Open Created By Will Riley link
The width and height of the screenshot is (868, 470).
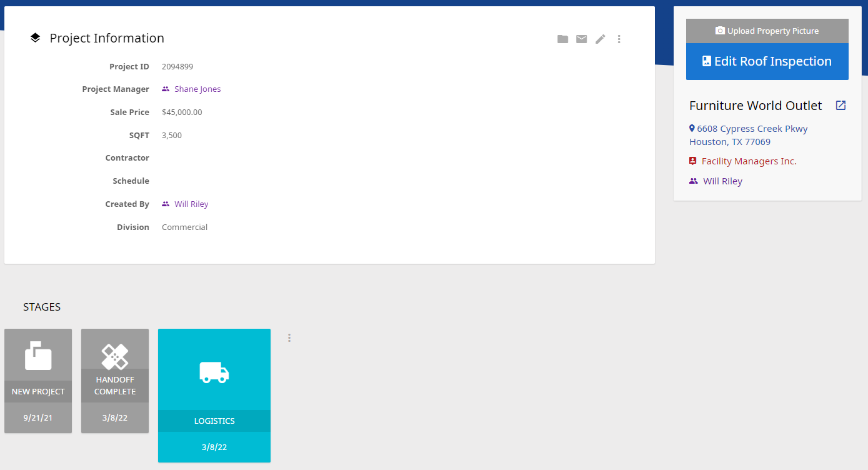pos(191,204)
